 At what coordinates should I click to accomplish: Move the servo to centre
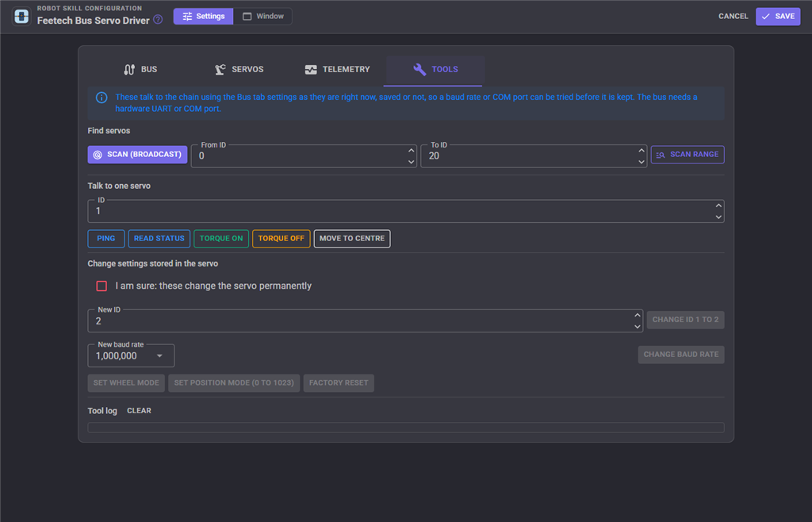[x=352, y=239]
